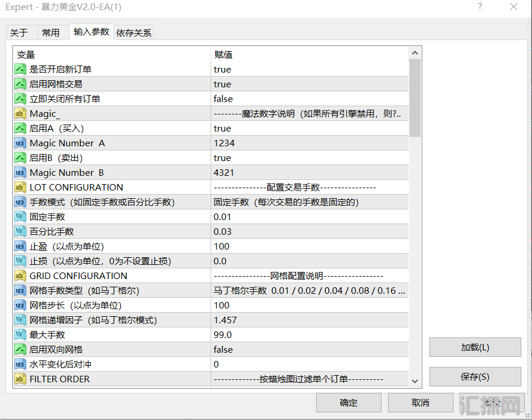Click the vertical scrollbar thumb
532x420 pixels.
(x=415, y=98)
